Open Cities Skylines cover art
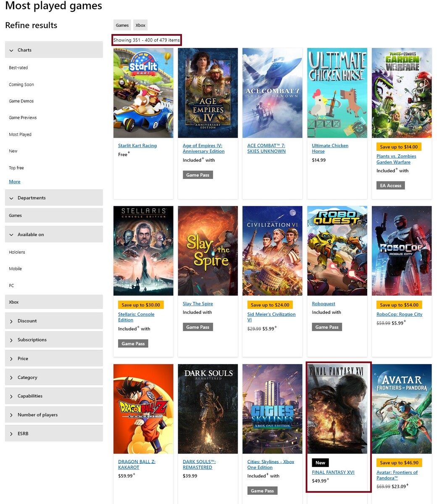The image size is (439, 504). [x=272, y=409]
